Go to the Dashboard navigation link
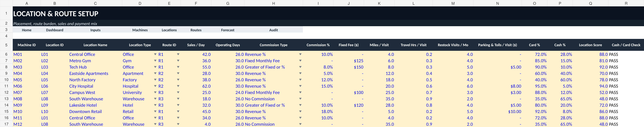 coord(55,30)
